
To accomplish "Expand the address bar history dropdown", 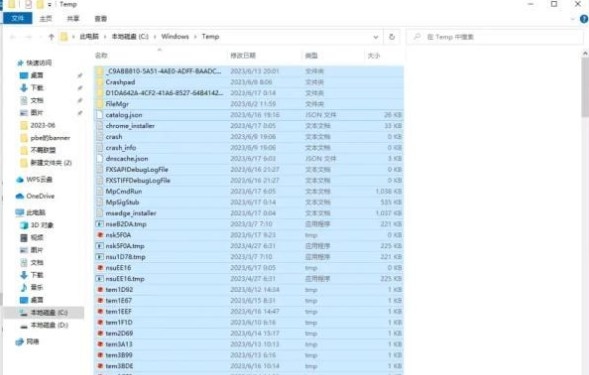I will [376, 37].
